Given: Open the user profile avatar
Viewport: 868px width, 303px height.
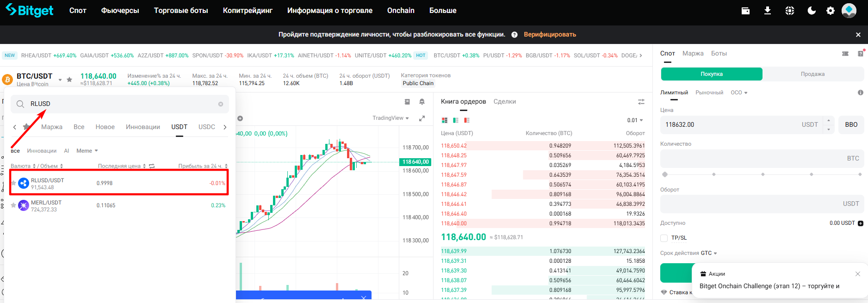Looking at the screenshot, I should click(849, 10).
